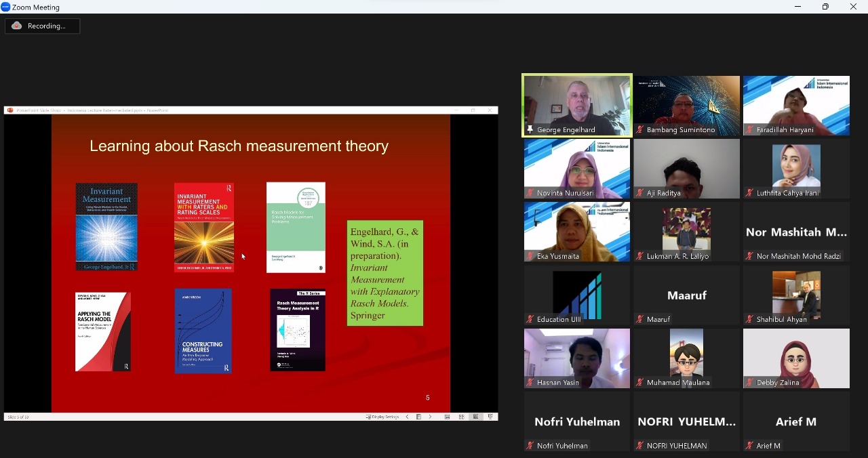
Task: Click muted mic icon of Bambang Sumintono
Action: point(639,129)
